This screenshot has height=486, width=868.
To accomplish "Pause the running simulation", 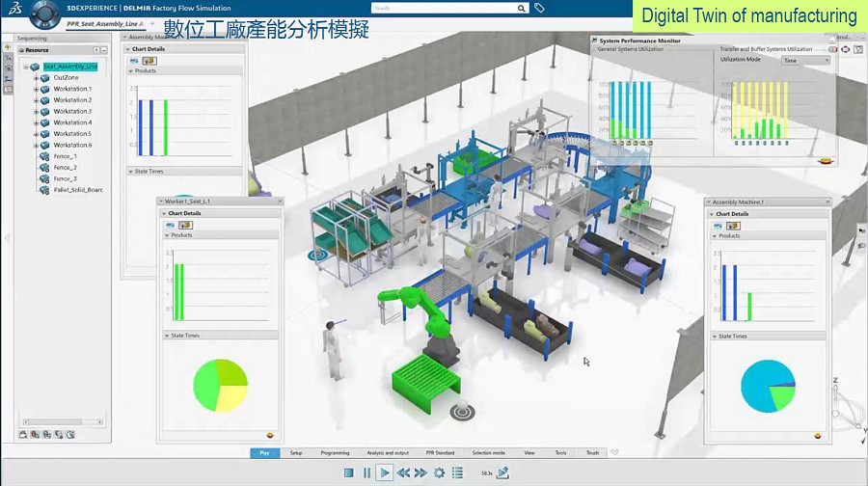I will click(x=366, y=472).
